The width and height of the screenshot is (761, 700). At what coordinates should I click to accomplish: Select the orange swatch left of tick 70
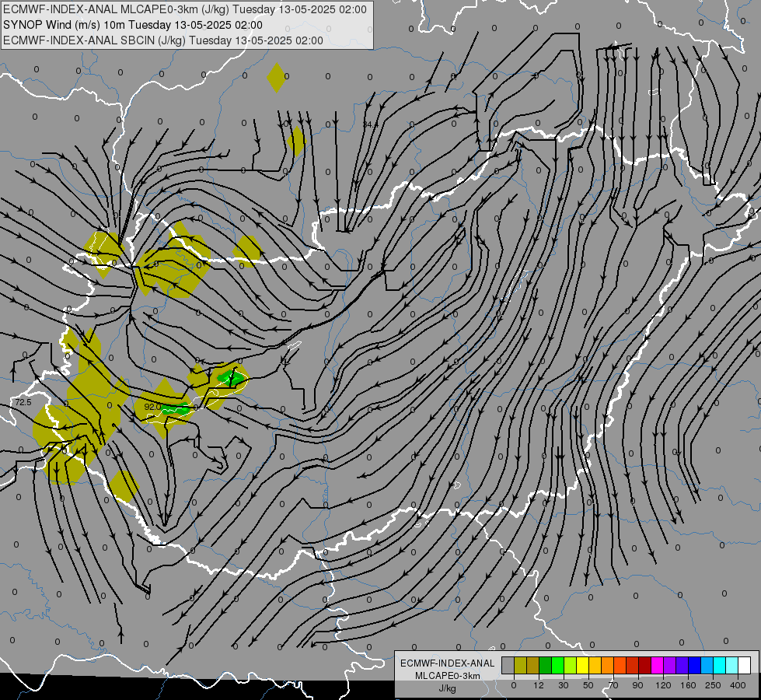(608, 666)
